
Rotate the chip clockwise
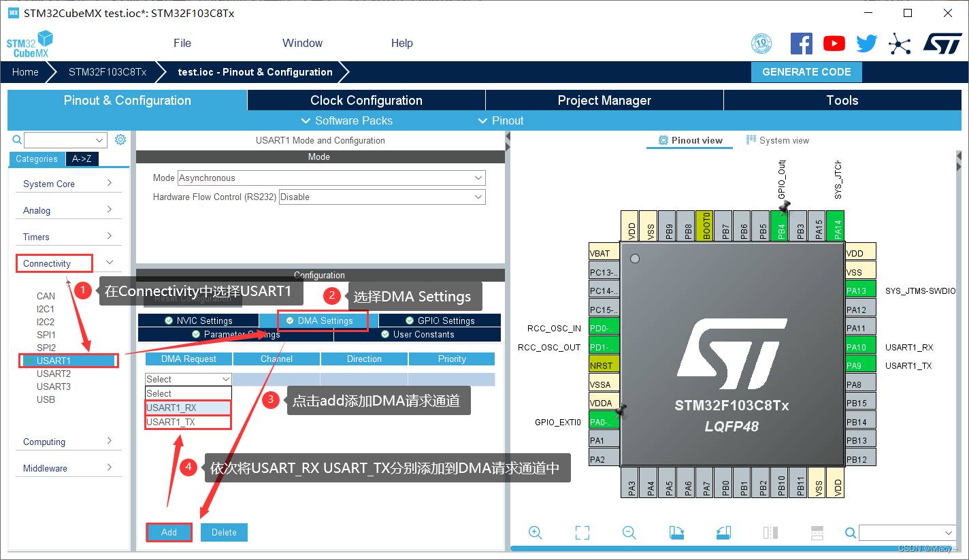click(x=676, y=533)
